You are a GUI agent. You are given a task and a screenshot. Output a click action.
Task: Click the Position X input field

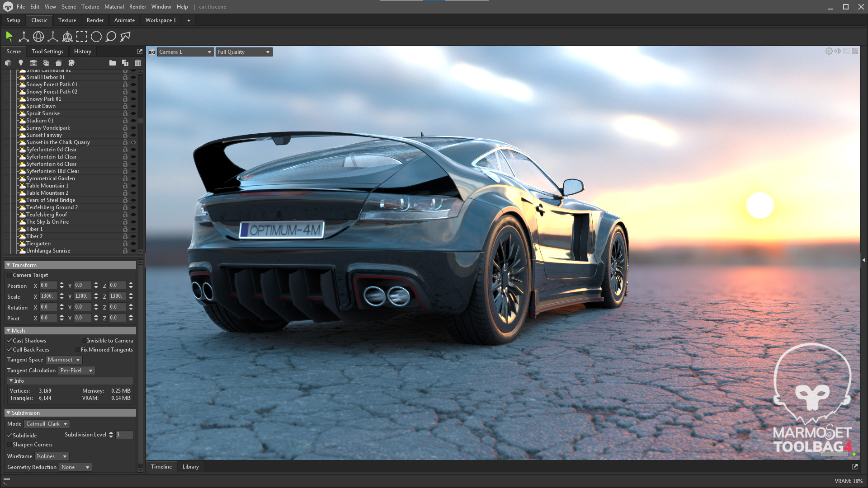[48, 286]
